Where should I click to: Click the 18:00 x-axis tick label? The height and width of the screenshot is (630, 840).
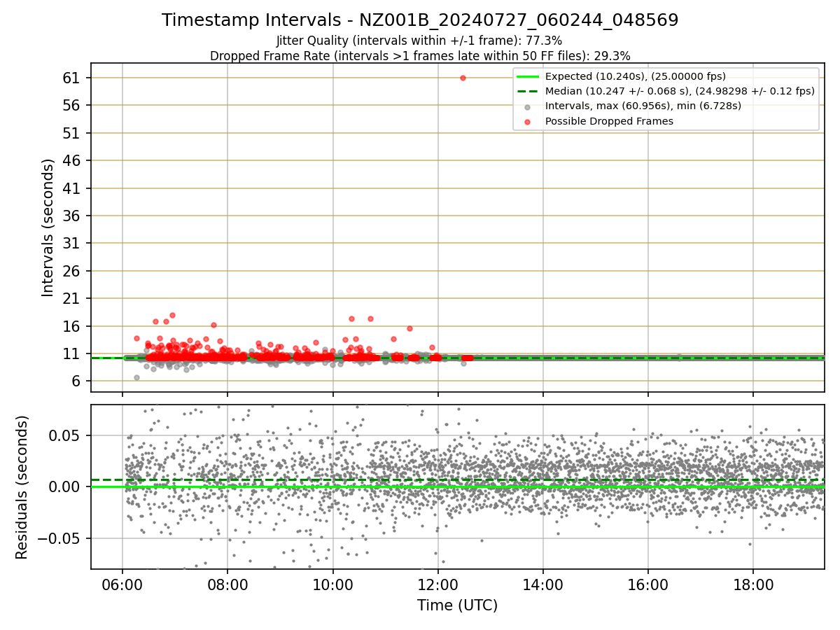coord(753,585)
